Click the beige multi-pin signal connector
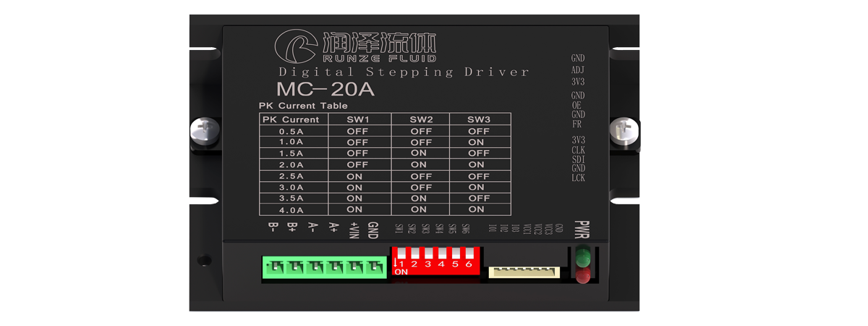The height and width of the screenshot is (326, 868). (x=524, y=272)
